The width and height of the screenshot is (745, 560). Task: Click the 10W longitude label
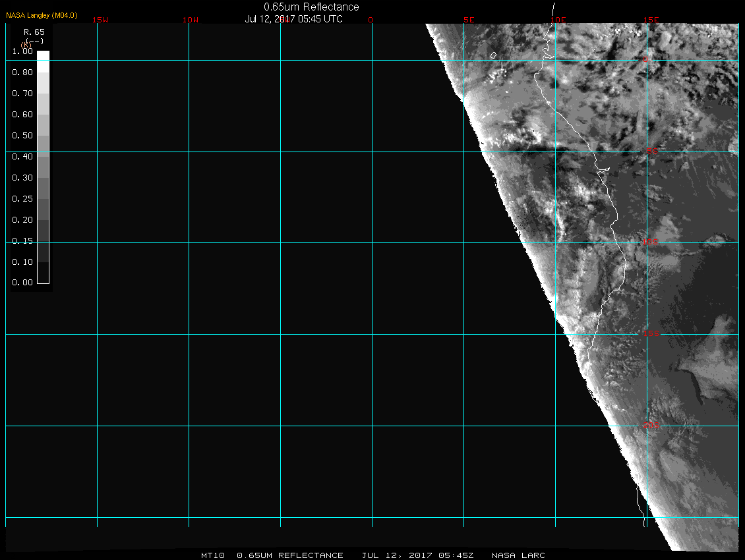tap(191, 20)
